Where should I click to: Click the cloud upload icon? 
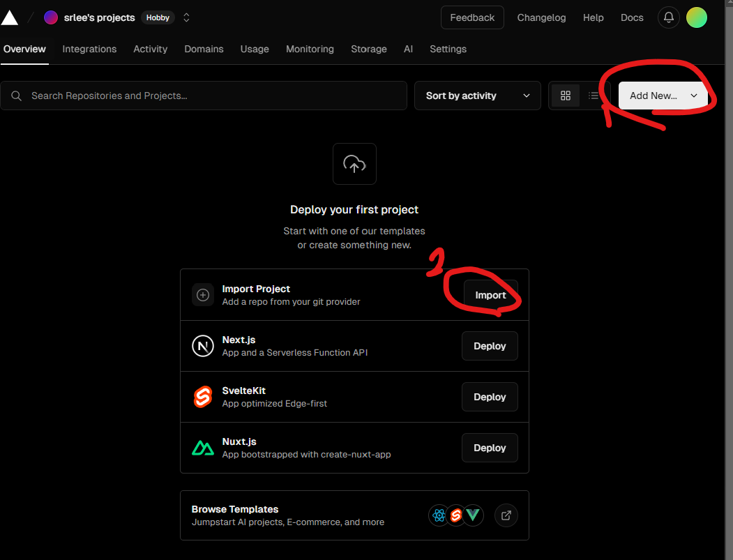pos(354,164)
